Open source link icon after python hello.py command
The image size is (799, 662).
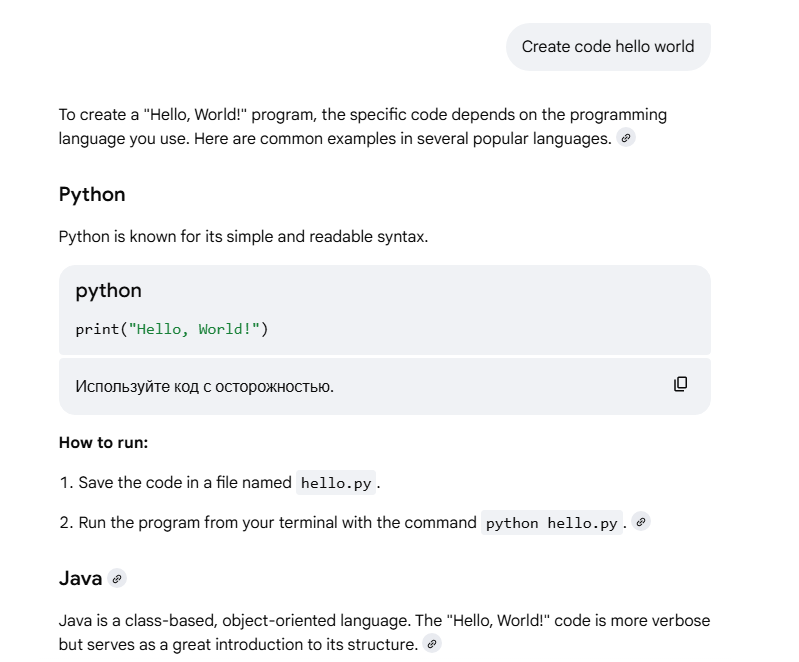point(641,522)
